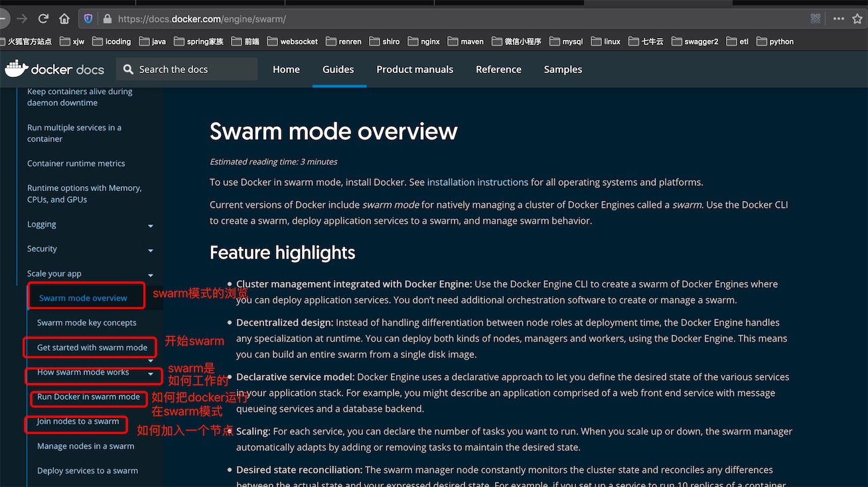Open the nginx bookmark folder
The height and width of the screenshot is (487, 868).
click(424, 41)
